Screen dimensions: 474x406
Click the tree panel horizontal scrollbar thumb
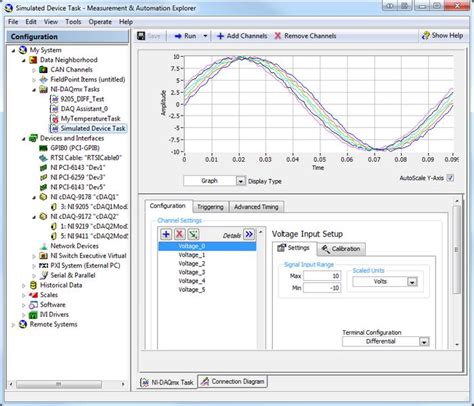pos(59,384)
